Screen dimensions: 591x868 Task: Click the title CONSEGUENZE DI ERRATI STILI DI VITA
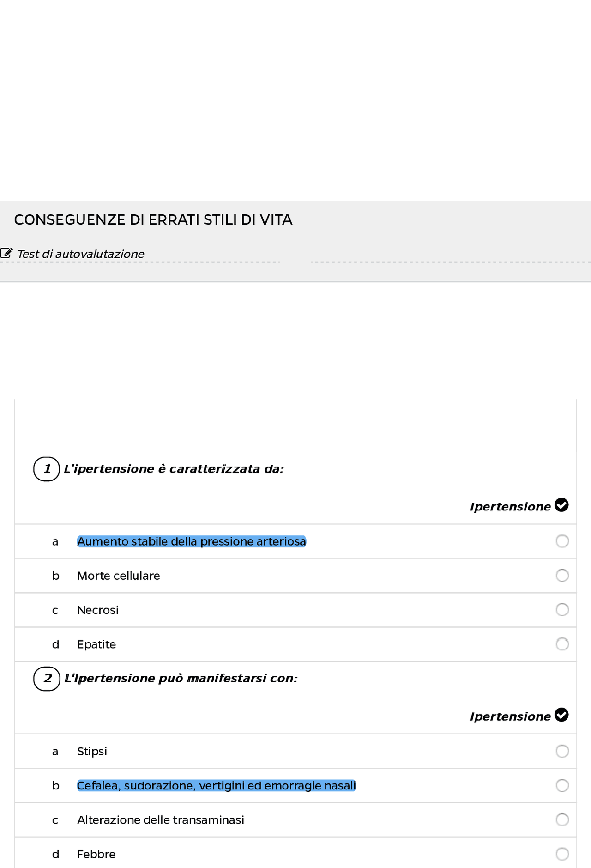pos(154,220)
